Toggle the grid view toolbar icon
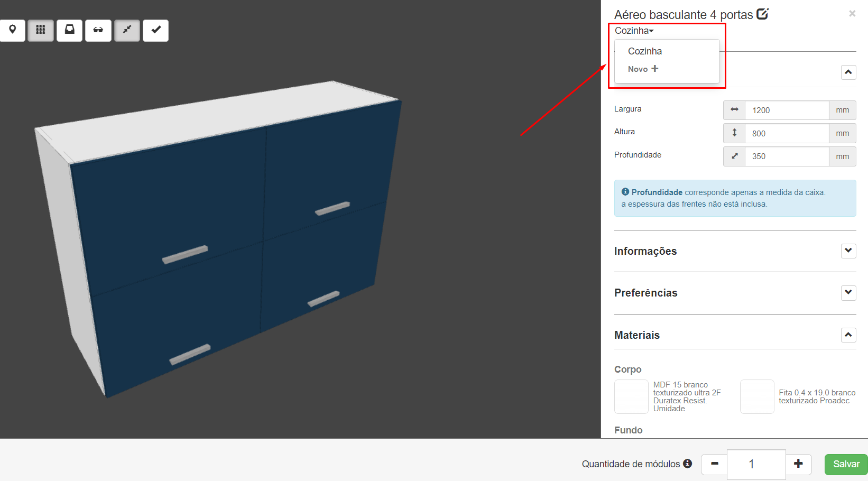 (x=41, y=30)
